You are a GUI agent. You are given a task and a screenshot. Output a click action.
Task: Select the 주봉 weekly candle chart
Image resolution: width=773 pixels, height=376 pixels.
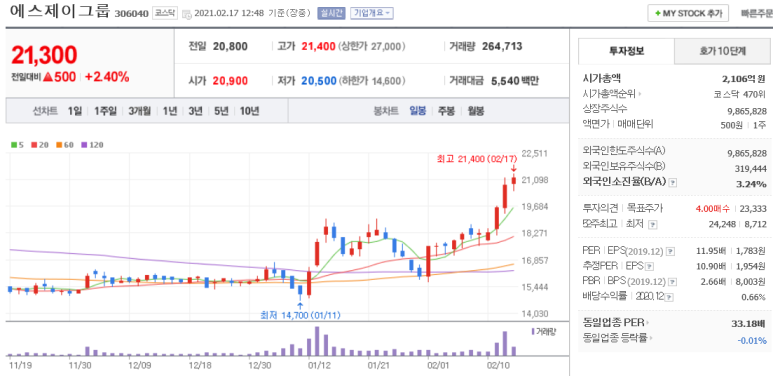pos(447,111)
